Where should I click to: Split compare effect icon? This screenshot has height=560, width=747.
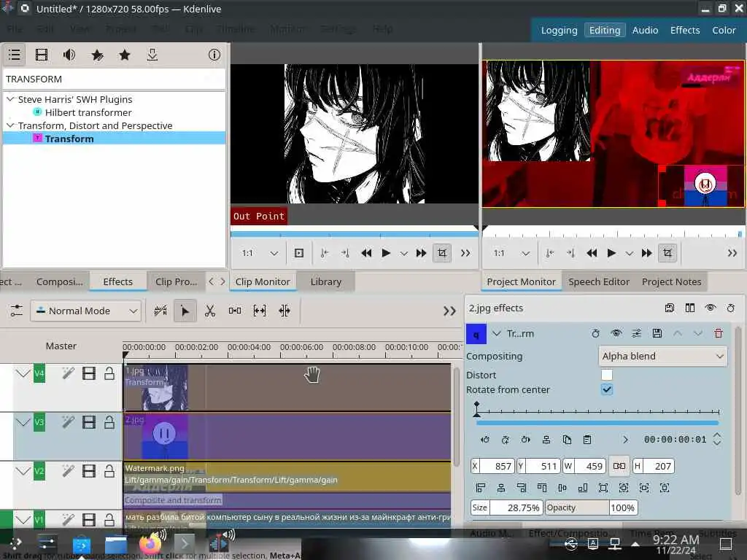690,308
